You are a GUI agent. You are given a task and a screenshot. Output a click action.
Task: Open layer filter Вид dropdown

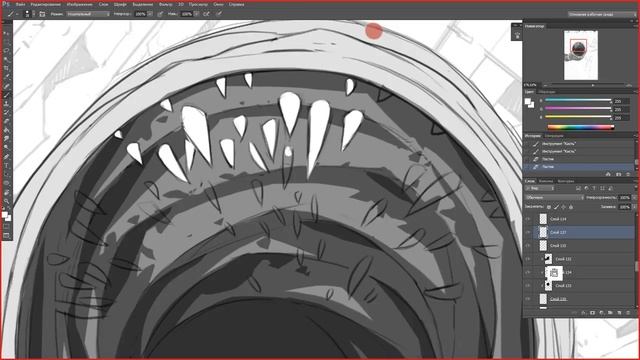pos(540,188)
